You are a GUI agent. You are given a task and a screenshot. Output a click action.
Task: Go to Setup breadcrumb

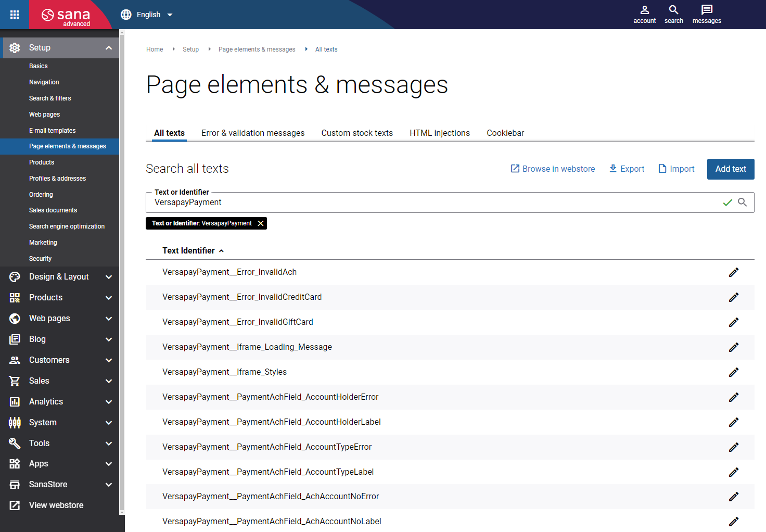click(190, 49)
